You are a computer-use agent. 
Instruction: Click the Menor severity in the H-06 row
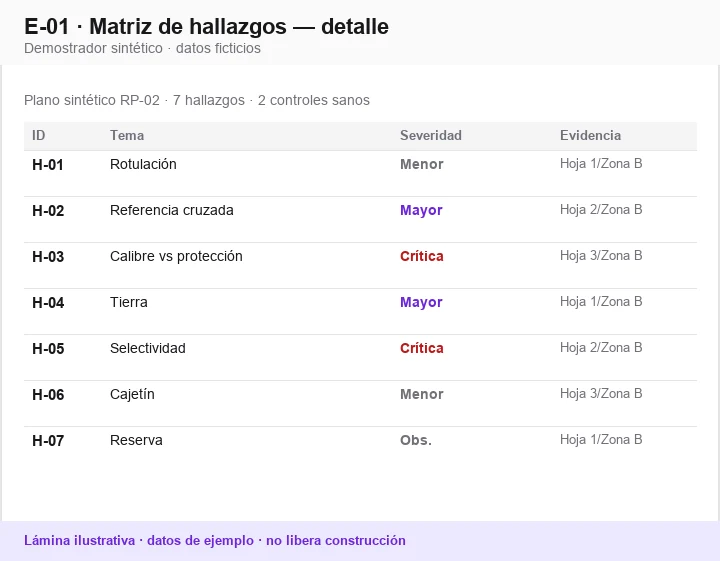(422, 394)
